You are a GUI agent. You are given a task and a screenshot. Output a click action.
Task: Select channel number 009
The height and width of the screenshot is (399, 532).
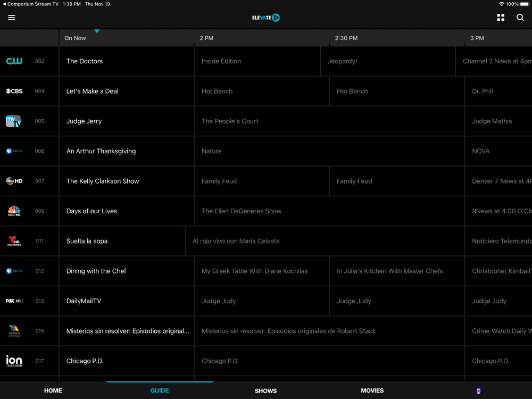pos(39,211)
